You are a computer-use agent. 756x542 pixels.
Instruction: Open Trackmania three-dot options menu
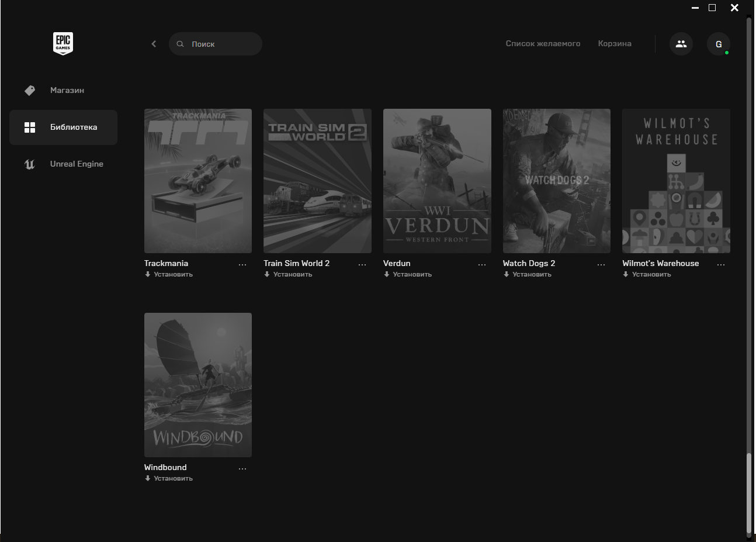(x=242, y=264)
